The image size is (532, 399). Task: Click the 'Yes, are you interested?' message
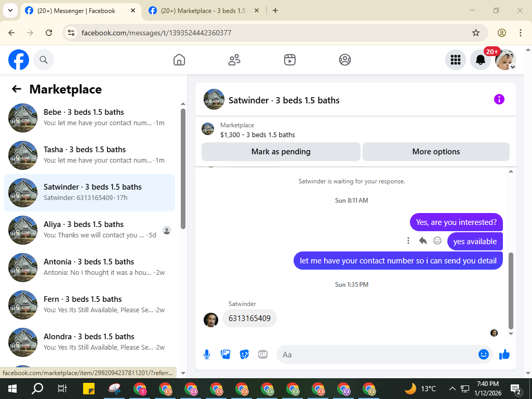click(456, 222)
